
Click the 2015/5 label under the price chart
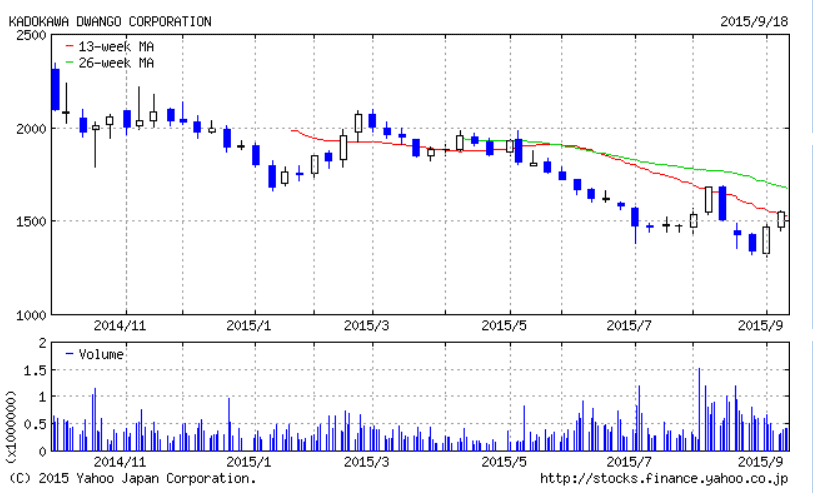tap(504, 326)
